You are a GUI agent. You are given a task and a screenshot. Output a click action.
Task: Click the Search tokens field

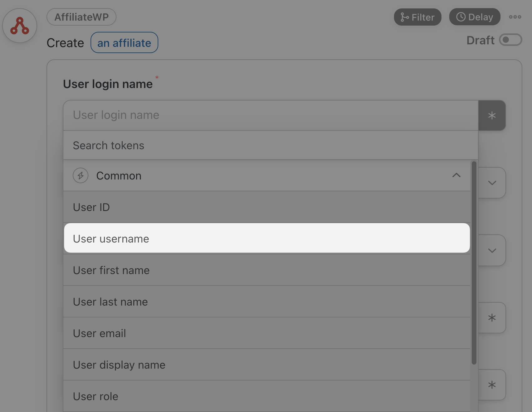271,145
